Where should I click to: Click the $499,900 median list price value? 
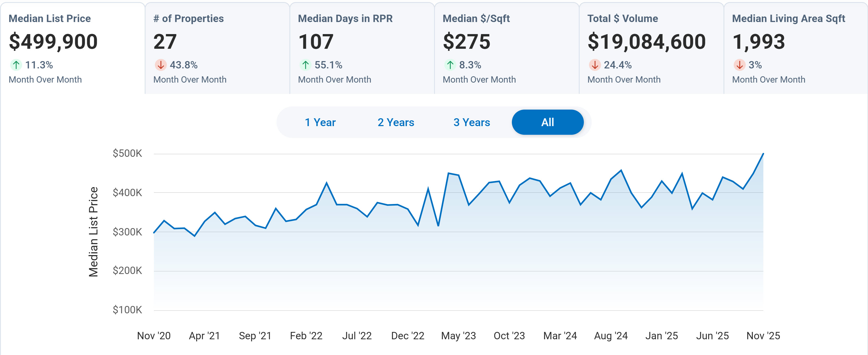(x=53, y=42)
